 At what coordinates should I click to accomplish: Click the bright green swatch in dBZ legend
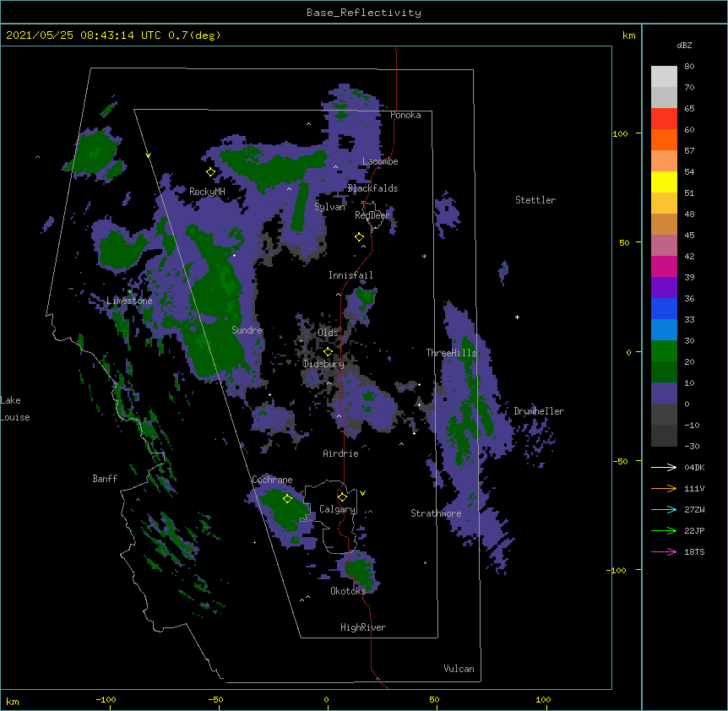[664, 351]
